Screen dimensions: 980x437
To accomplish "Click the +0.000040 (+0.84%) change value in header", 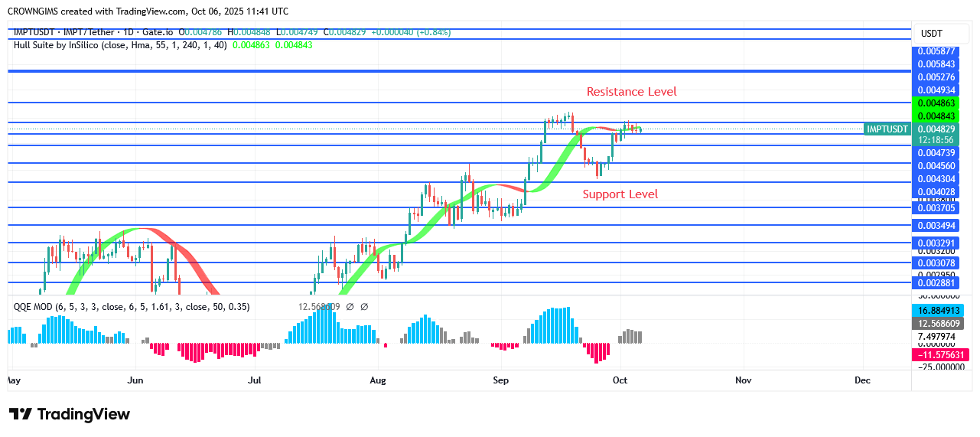I will click(411, 32).
